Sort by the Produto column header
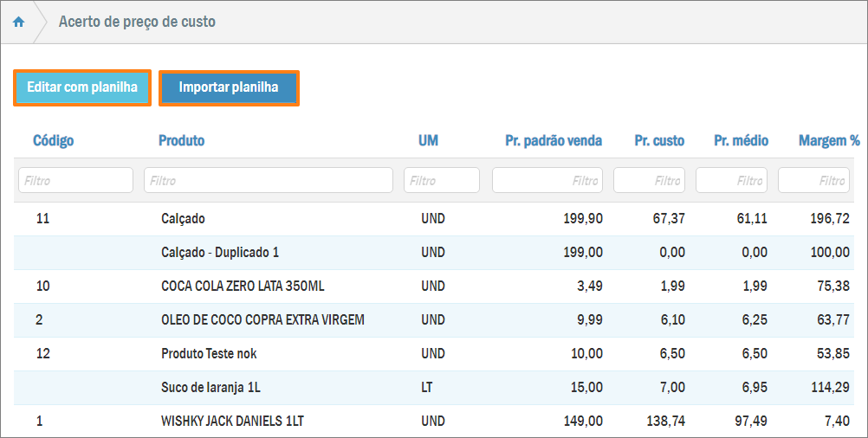The height and width of the screenshot is (438, 868). (x=181, y=140)
